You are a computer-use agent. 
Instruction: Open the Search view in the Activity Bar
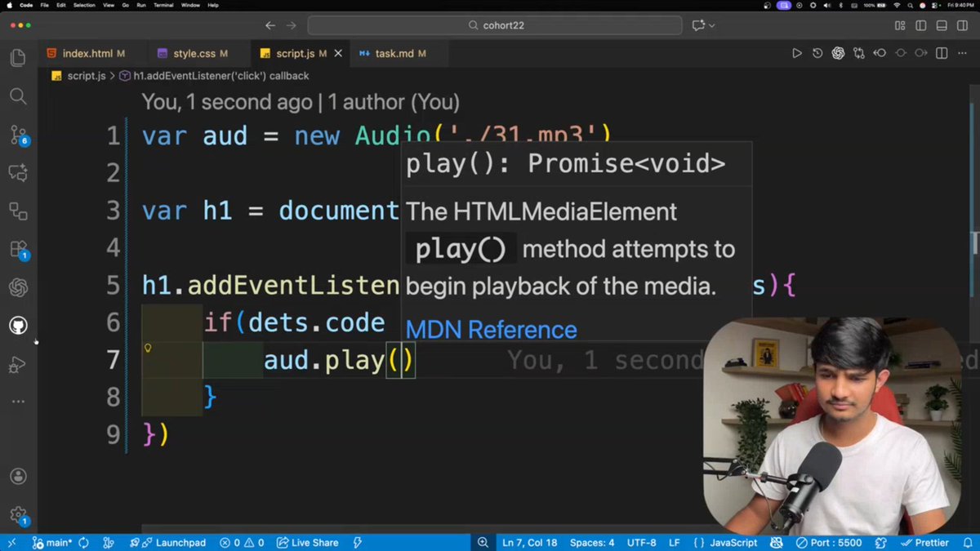point(18,96)
